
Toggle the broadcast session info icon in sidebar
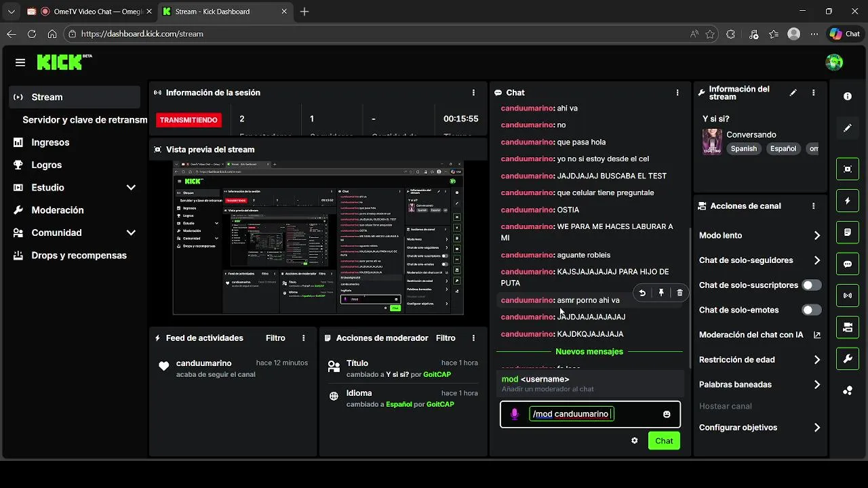tap(848, 296)
